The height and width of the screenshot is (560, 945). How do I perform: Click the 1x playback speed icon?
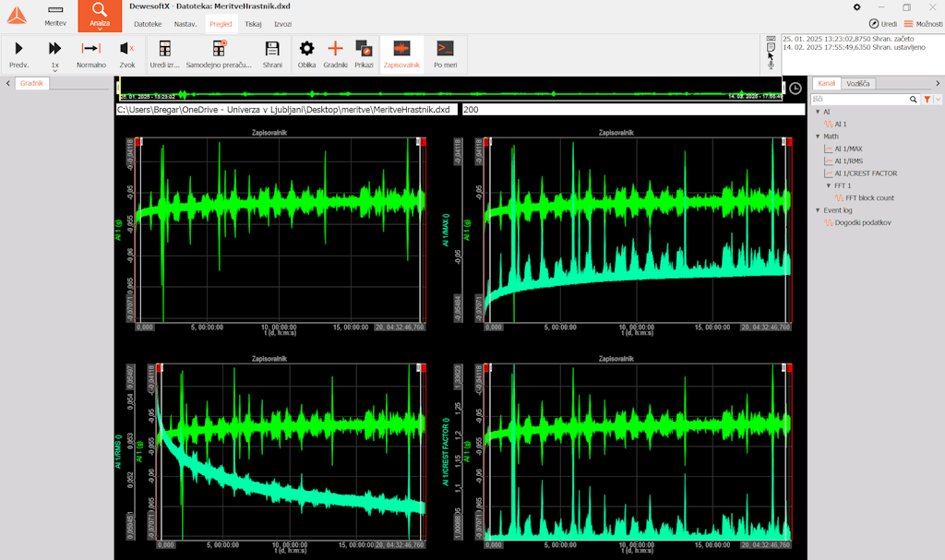pos(54,48)
